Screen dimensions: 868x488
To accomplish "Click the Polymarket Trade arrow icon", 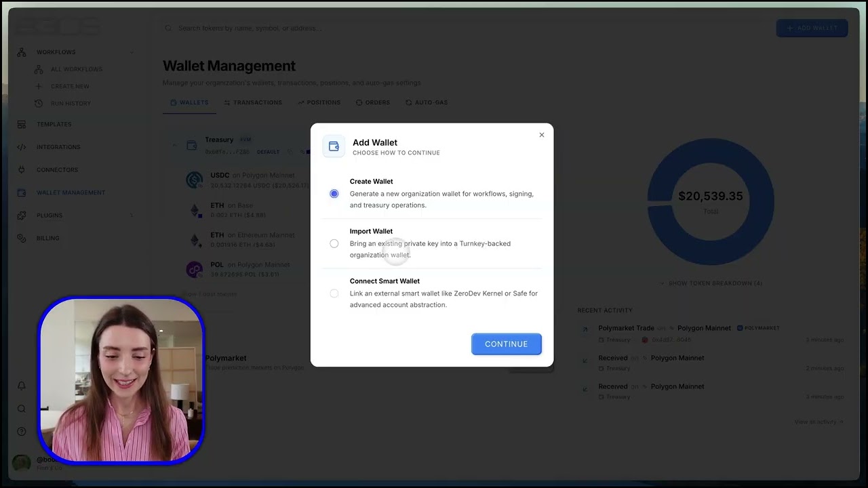I will (585, 329).
